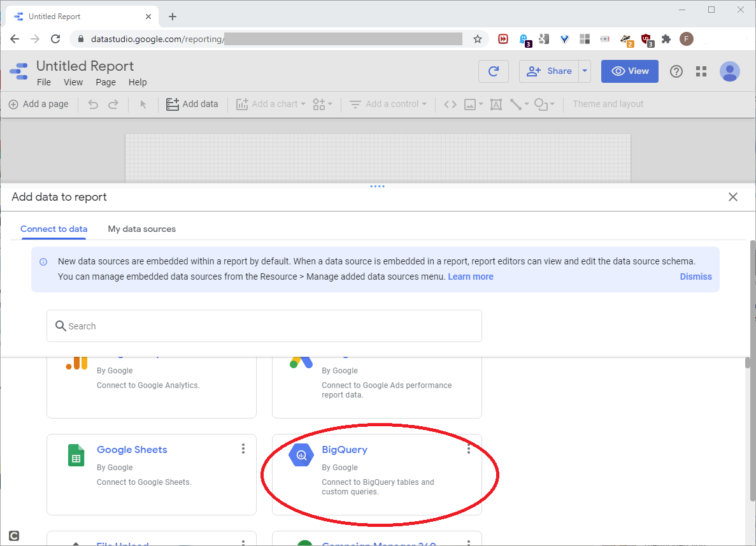Switch to View mode
The height and width of the screenshot is (546, 756).
tap(630, 71)
